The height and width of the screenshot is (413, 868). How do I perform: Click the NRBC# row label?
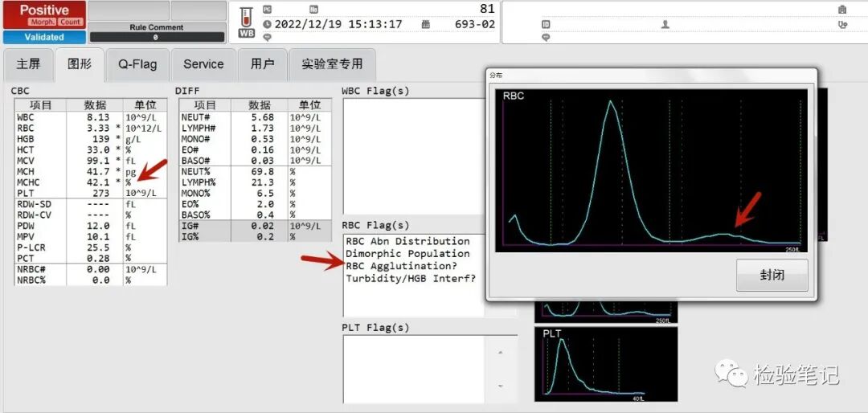coord(31,269)
